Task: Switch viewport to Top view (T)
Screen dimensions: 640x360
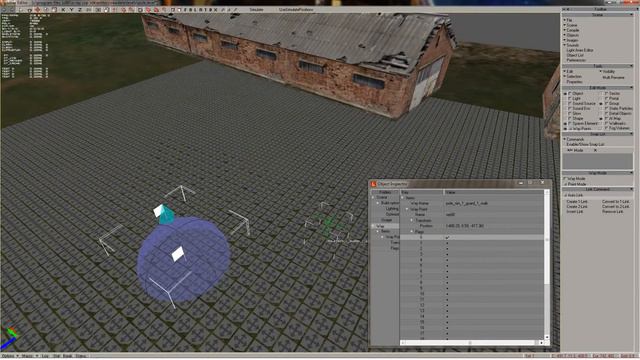Action: (x=205, y=9)
